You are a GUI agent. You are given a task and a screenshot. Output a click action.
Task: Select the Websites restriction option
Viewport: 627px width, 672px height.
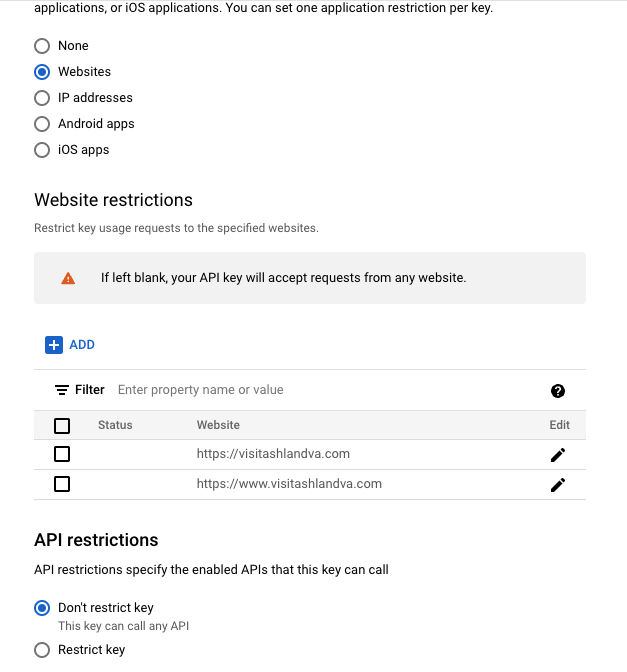[42, 72]
